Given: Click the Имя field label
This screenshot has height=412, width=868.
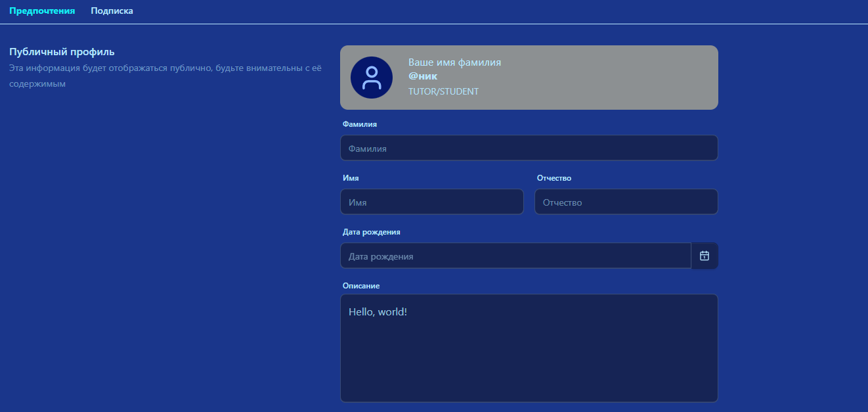Looking at the screenshot, I should [x=351, y=177].
